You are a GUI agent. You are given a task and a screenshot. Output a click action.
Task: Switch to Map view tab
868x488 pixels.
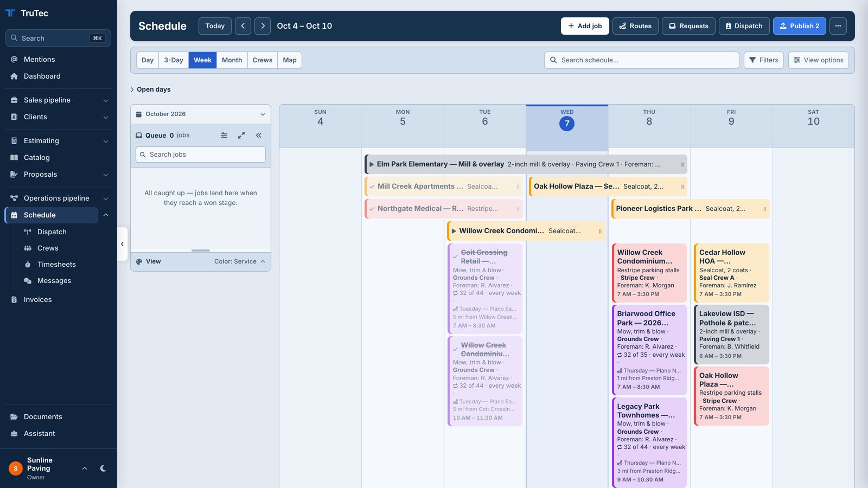pyautogui.click(x=290, y=60)
